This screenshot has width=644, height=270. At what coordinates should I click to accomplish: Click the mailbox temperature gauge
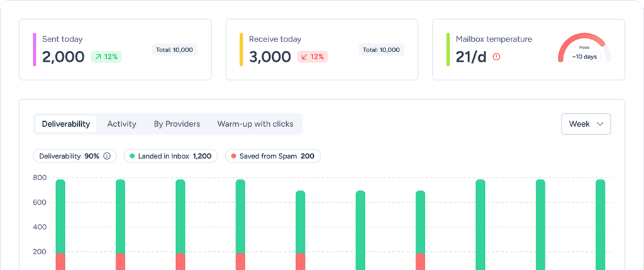pos(584,48)
